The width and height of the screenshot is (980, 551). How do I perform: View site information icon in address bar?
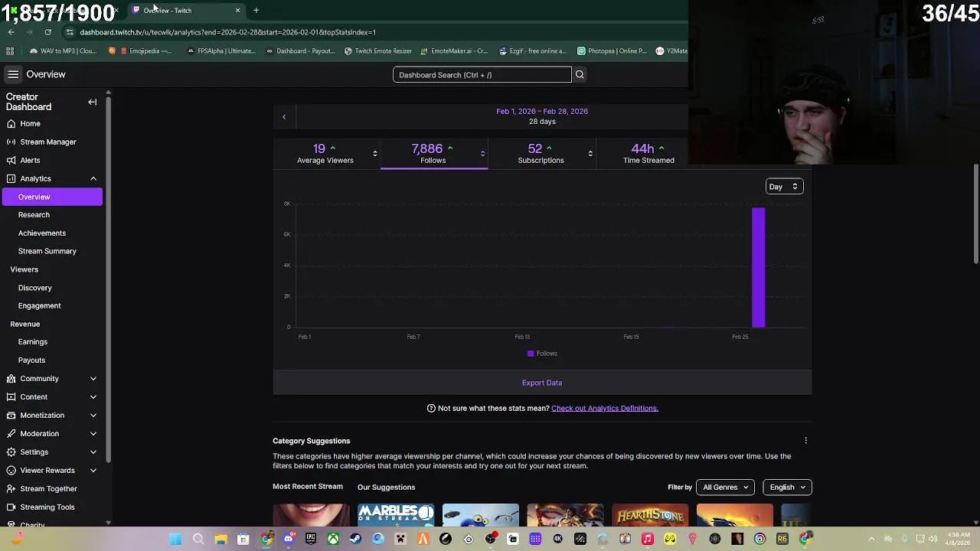tap(70, 32)
